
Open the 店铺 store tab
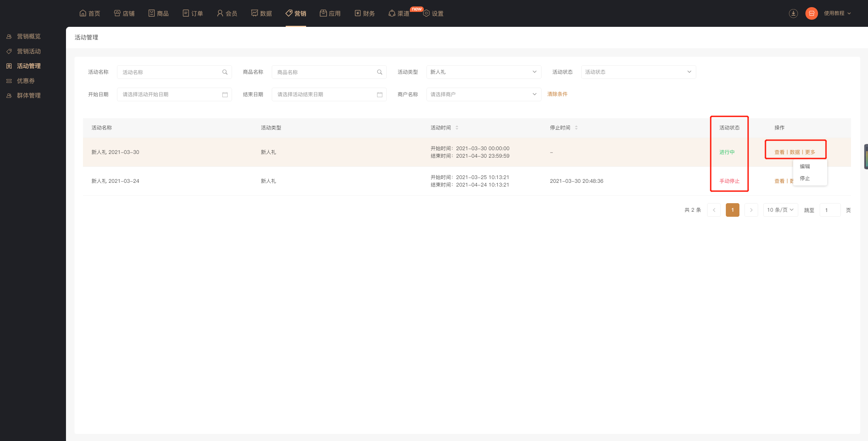coord(124,13)
